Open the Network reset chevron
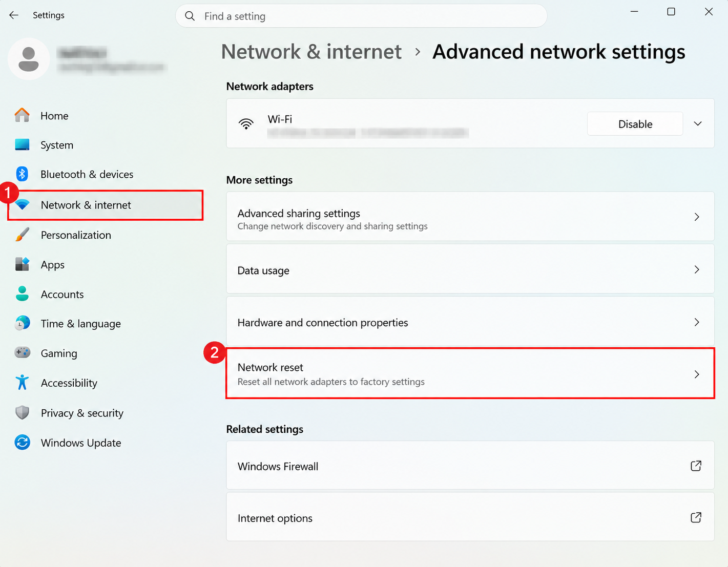Screen dimensions: 728x567 (x=697, y=374)
